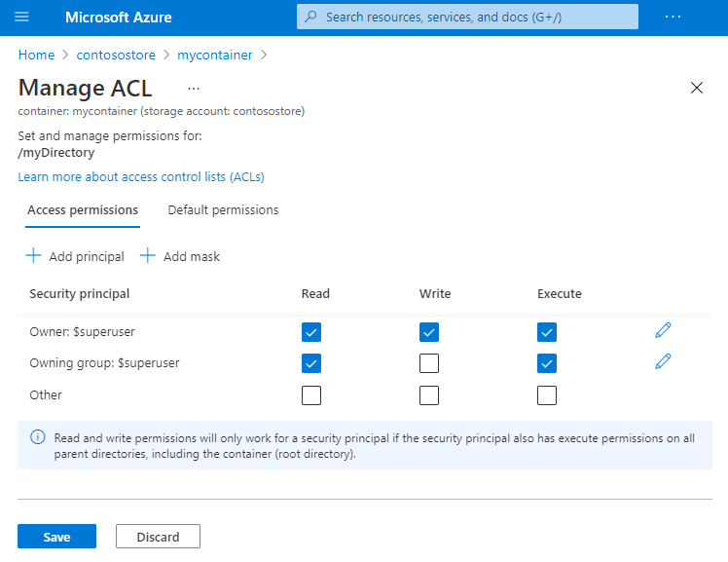Image resolution: width=728 pixels, height=562 pixels.
Task: Switch to the Default permissions tab
Action: (x=223, y=210)
